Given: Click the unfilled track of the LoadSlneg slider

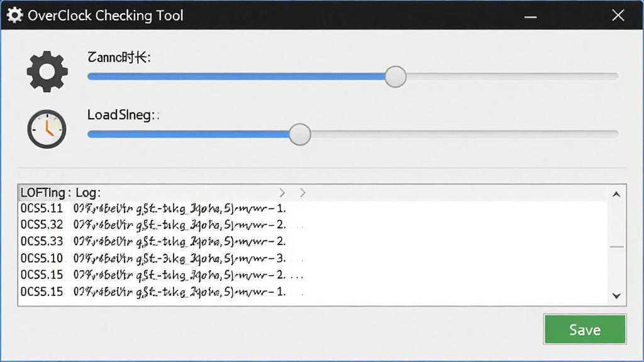Looking at the screenshot, I should [x=465, y=134].
